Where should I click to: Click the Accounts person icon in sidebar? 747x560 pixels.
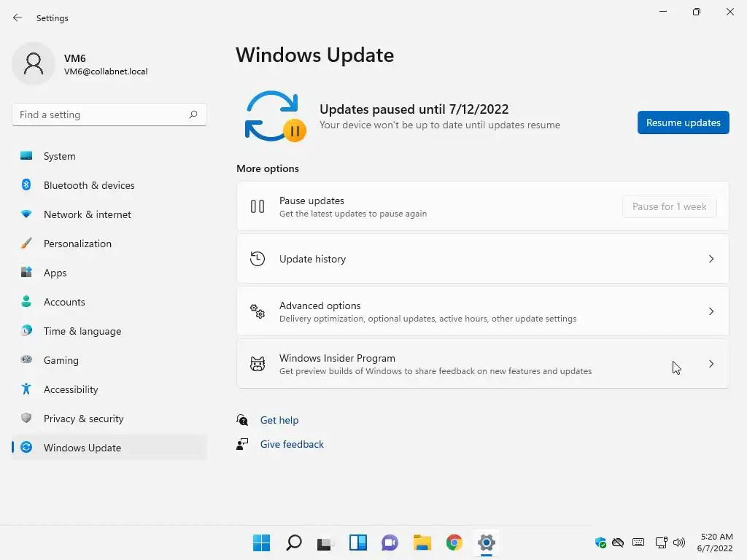pos(26,301)
